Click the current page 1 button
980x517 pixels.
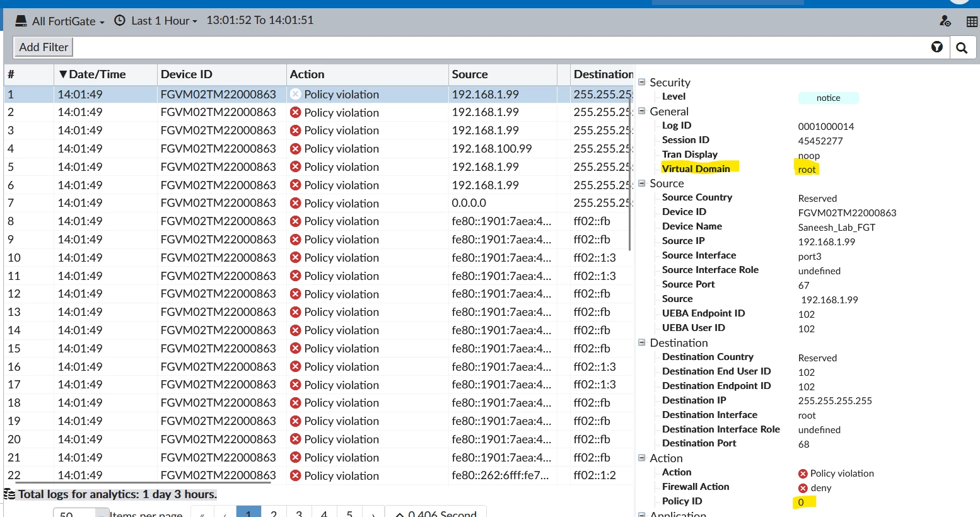[248, 512]
